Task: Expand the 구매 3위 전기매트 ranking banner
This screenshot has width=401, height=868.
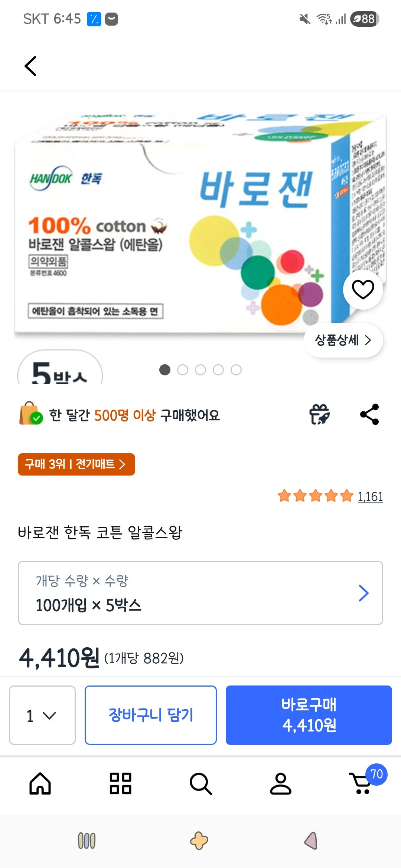Action: click(x=76, y=464)
